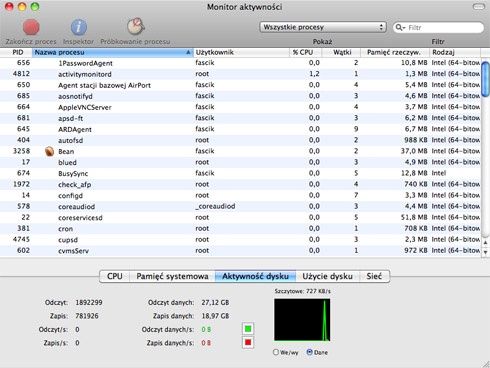Click Szczytowe: 727 KB/s label
This screenshot has width=490, height=368.
(x=303, y=291)
